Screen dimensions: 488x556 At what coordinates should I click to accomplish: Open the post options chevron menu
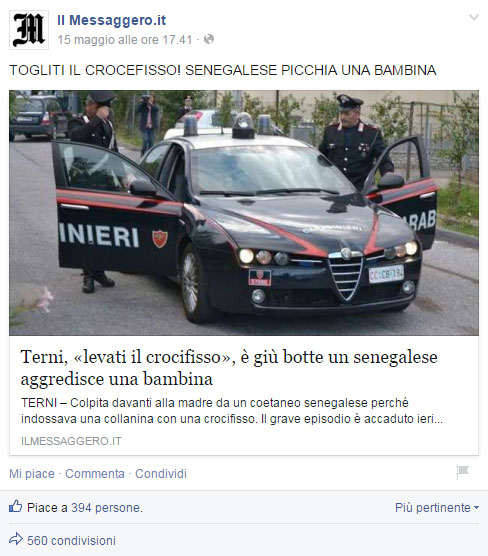tap(474, 17)
